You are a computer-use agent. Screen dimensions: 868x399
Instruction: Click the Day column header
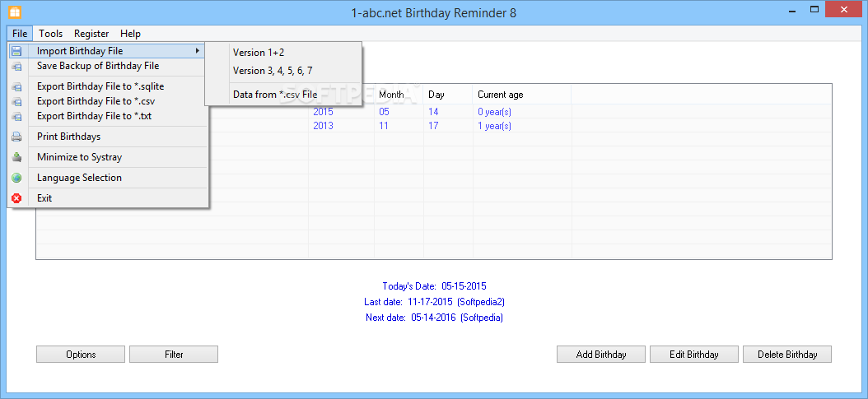coord(448,95)
